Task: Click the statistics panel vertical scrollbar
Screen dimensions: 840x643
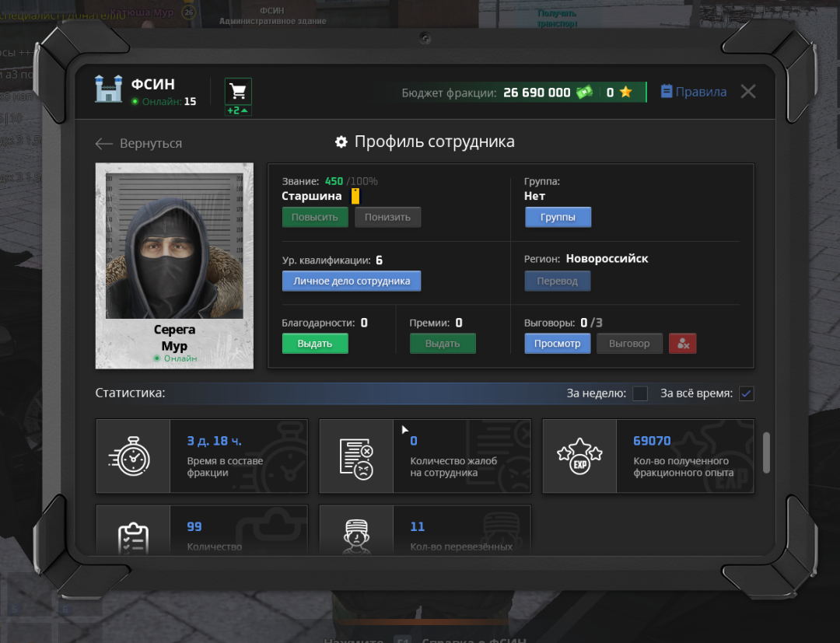Action: [766, 452]
